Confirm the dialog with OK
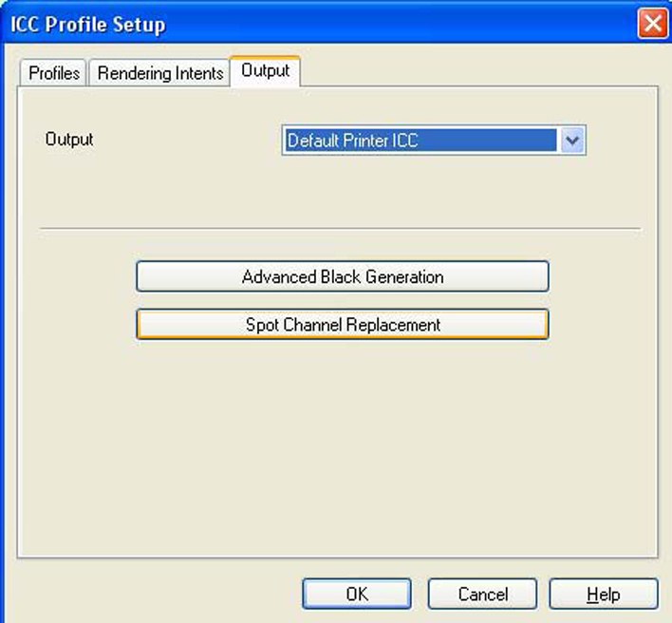This screenshot has height=623, width=672. 356,594
